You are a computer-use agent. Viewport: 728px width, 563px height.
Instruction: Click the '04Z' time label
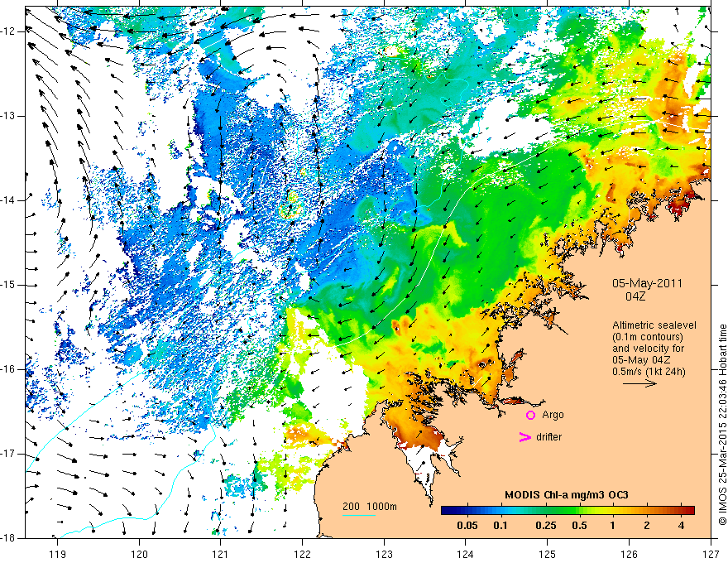pos(635,296)
